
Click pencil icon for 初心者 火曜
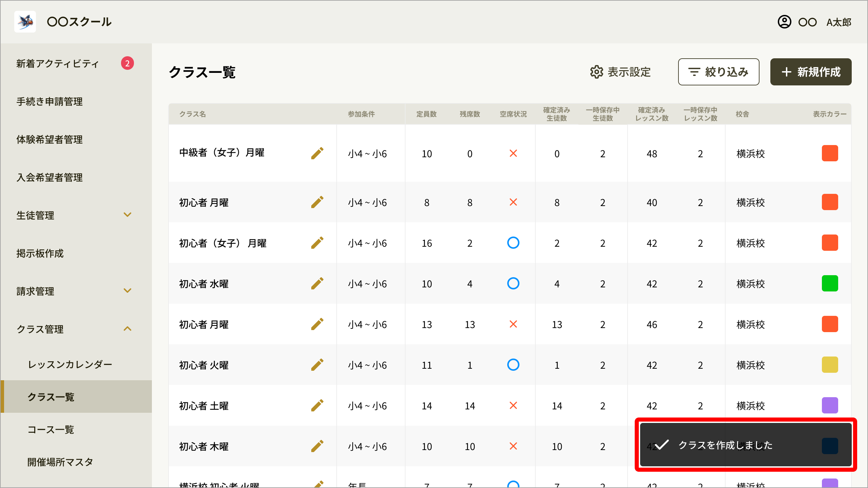click(x=317, y=365)
